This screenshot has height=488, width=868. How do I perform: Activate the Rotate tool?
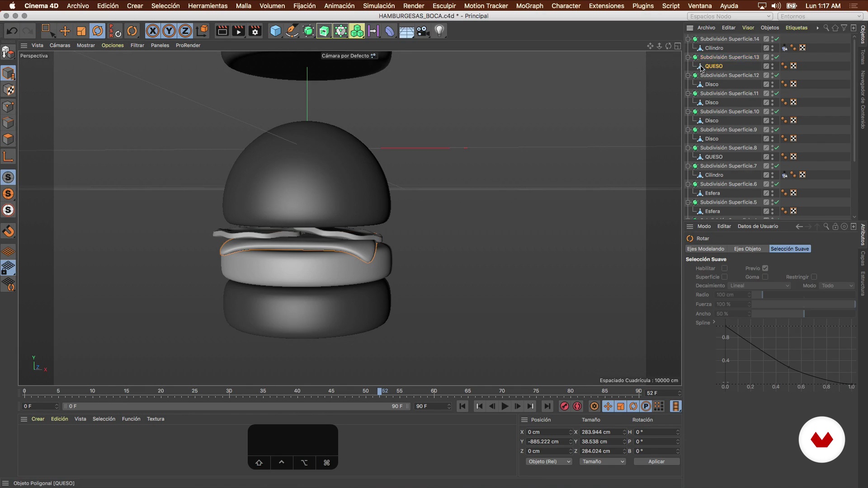click(x=98, y=31)
